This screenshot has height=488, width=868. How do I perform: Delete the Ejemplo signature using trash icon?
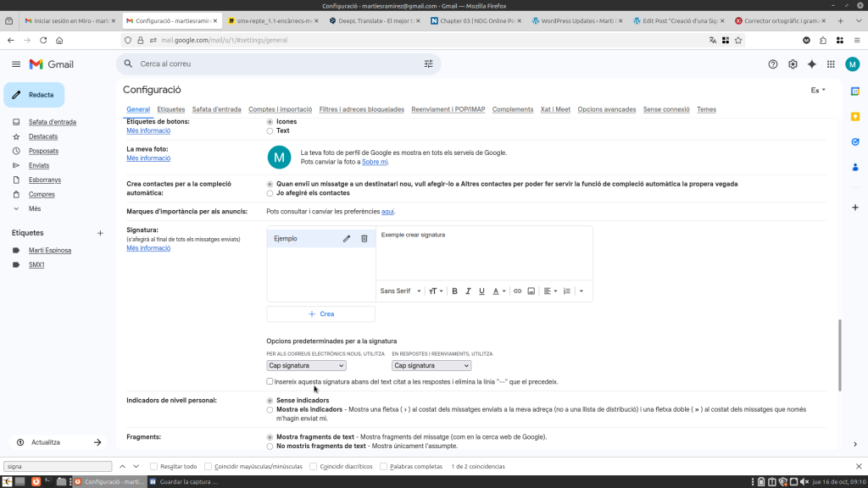364,239
